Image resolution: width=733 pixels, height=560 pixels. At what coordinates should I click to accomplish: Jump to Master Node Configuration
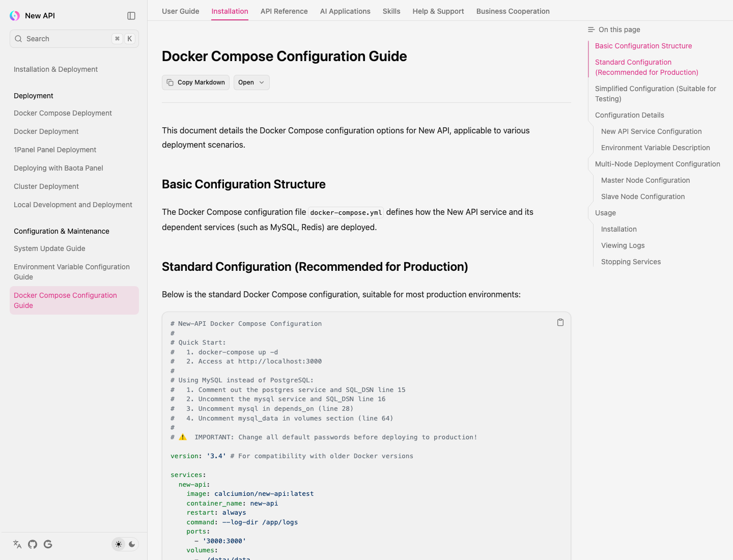point(645,180)
